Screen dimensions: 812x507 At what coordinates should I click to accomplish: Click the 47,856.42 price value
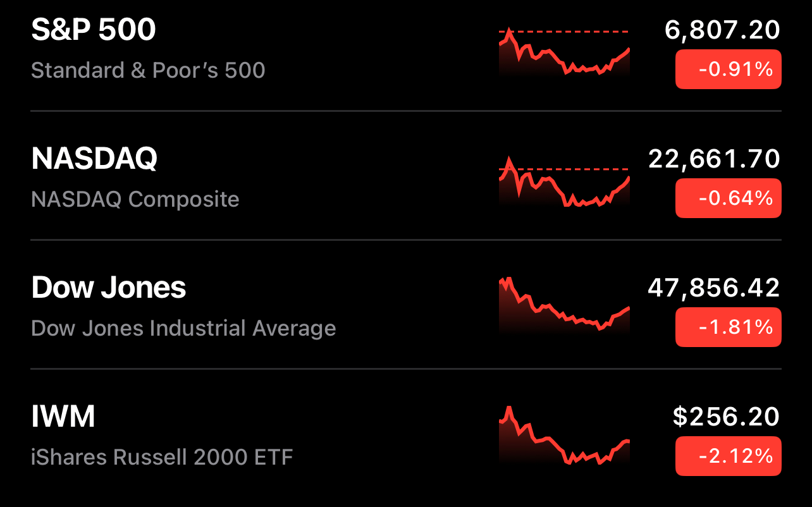[714, 288]
